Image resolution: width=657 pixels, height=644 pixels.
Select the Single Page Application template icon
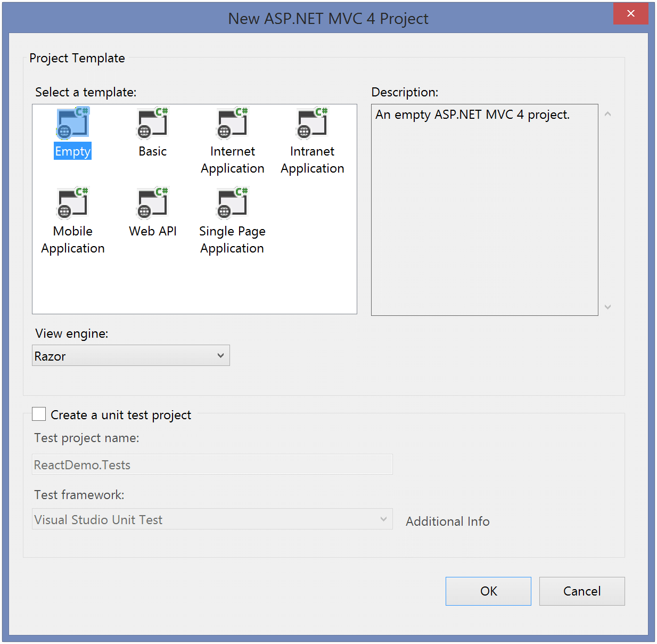(233, 202)
